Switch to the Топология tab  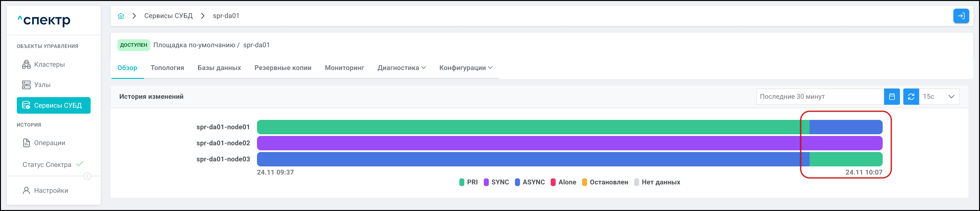[167, 68]
